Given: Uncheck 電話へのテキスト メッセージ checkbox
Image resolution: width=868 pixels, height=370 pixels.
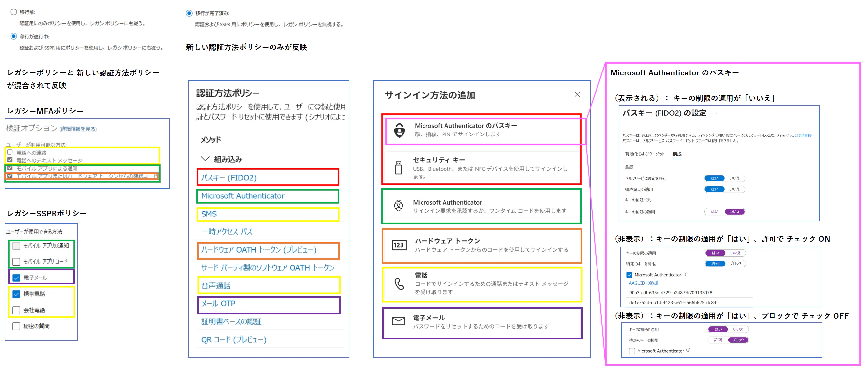Looking at the screenshot, I should click(x=10, y=160).
